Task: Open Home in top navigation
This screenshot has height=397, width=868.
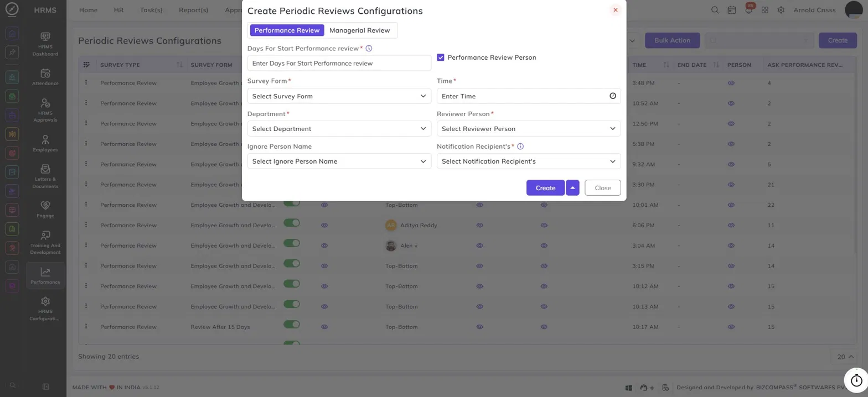Action: pos(89,10)
